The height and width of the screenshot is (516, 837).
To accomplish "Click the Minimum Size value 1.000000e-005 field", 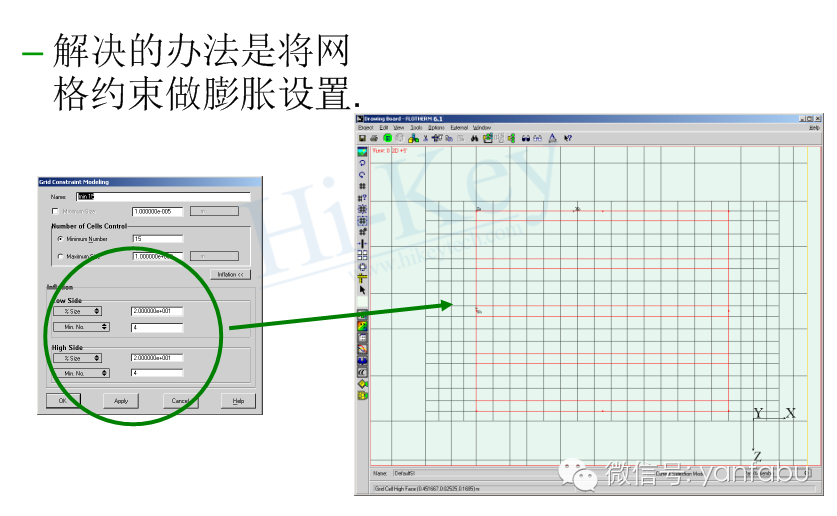I will click(157, 211).
